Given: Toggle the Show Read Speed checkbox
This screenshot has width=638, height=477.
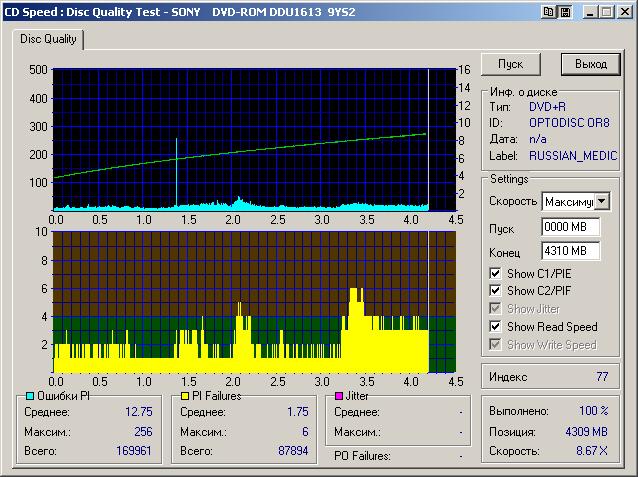Looking at the screenshot, I should coord(495,327).
